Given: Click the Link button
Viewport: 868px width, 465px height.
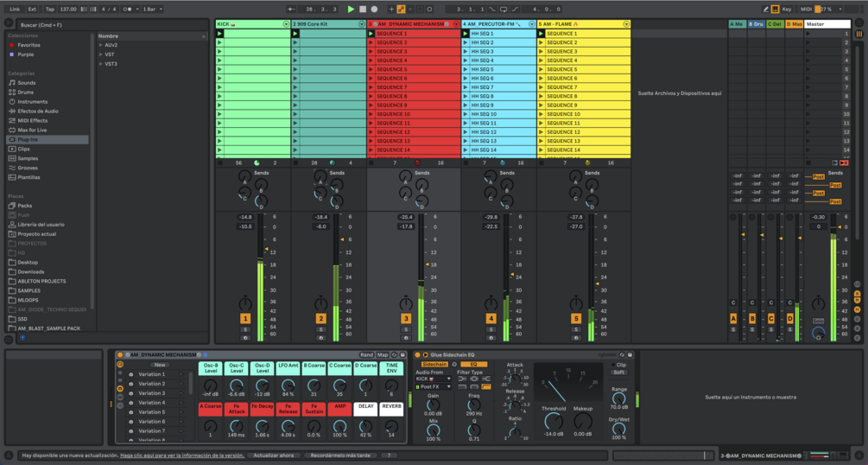Looking at the screenshot, I should coord(15,9).
